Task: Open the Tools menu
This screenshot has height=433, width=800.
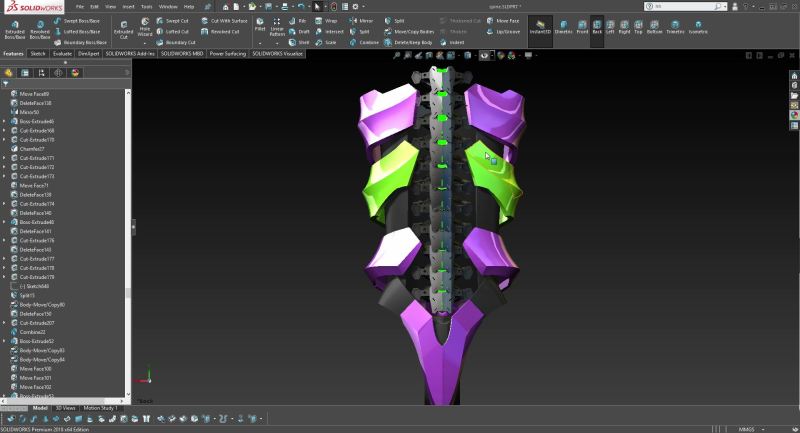Action: click(x=146, y=7)
